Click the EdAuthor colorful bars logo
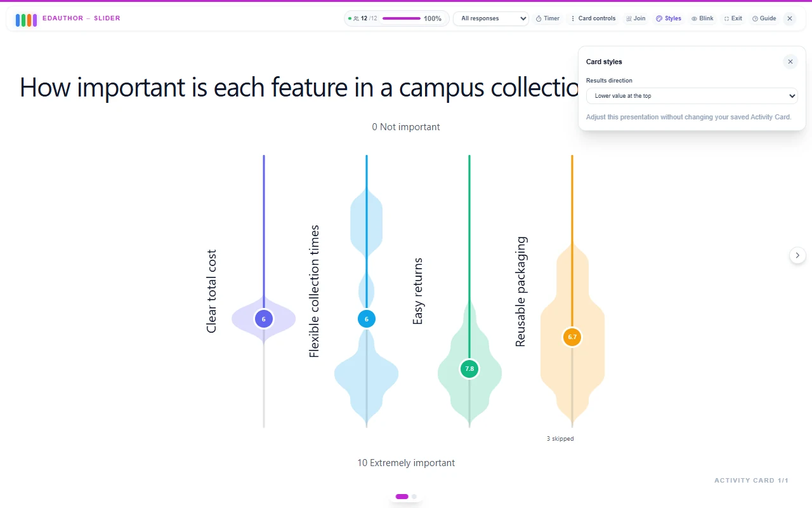 pos(26,20)
